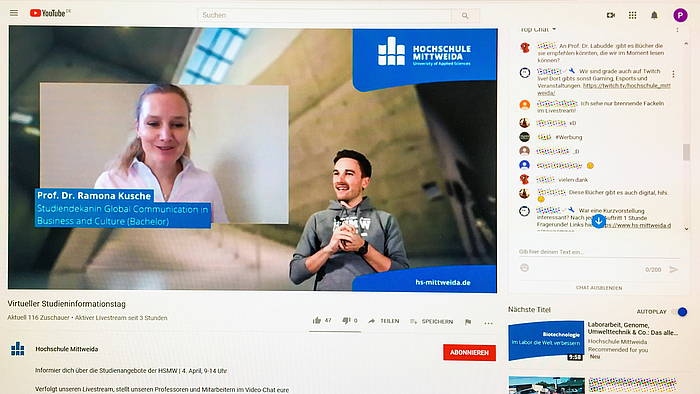This screenshot has height=394, width=700.
Task: Click the Speichern save button
Action: click(431, 321)
